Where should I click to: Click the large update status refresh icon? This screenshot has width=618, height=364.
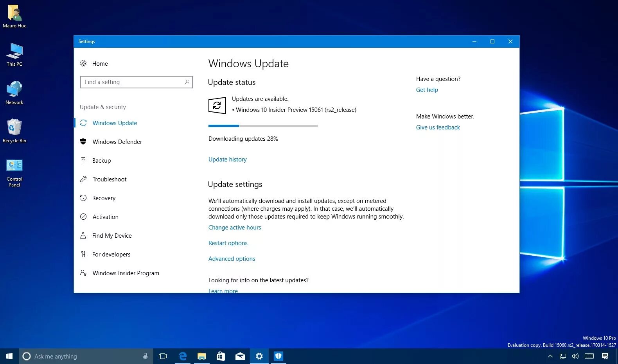coord(217,105)
